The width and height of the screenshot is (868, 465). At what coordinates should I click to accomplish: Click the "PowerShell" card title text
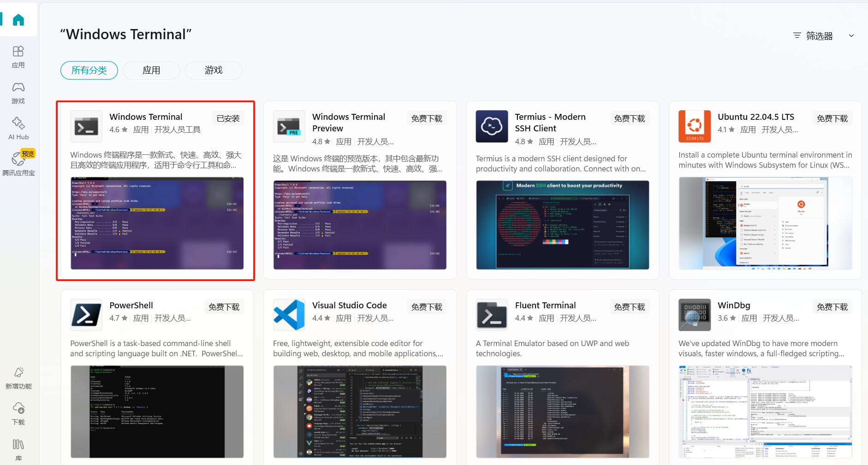(131, 305)
